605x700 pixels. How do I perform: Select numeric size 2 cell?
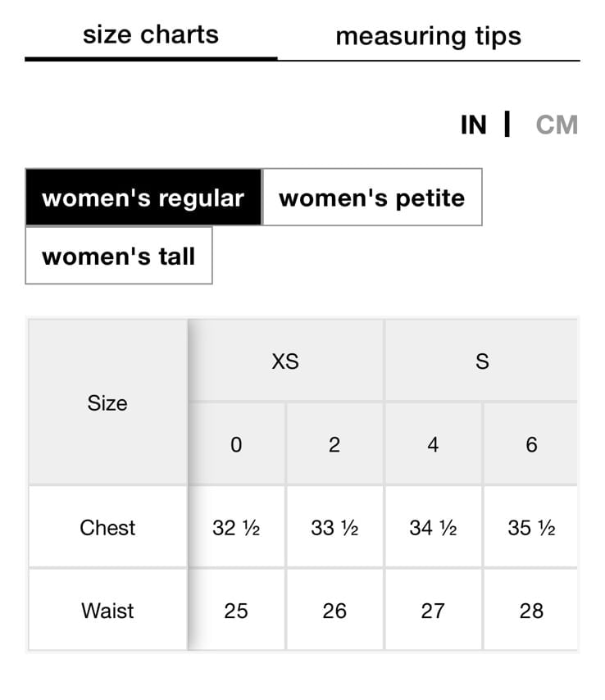click(334, 444)
